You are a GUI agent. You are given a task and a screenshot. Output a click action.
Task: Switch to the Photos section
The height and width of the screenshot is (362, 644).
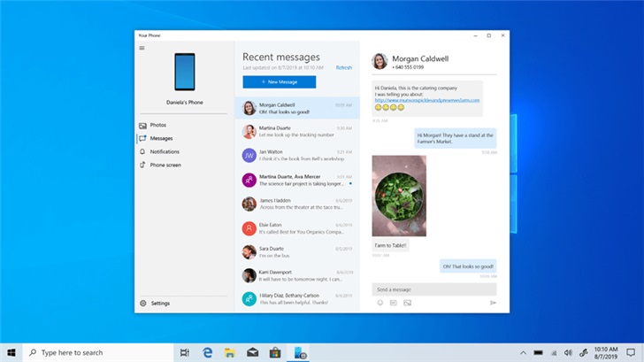click(157, 125)
